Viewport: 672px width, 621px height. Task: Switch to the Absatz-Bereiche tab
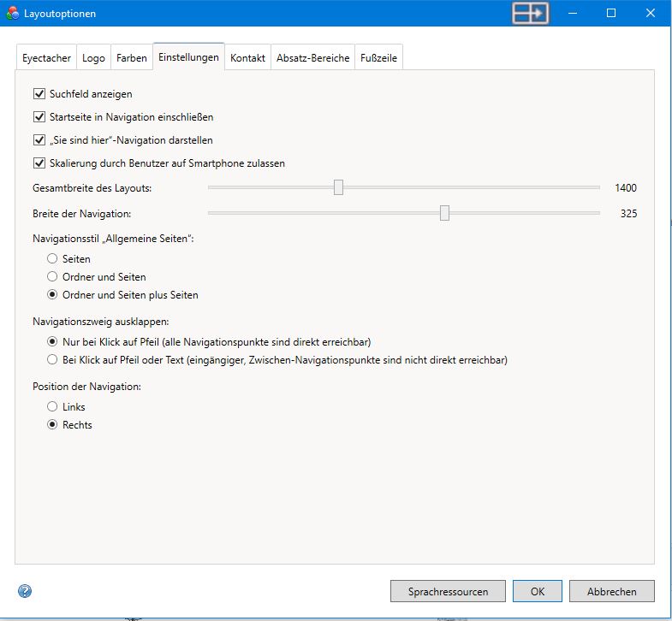pos(312,58)
